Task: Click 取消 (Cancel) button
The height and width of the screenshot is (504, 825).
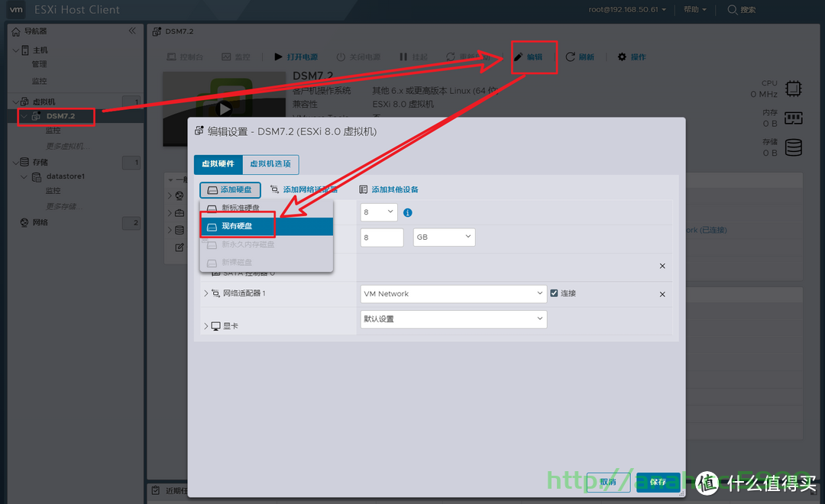Action: [x=608, y=482]
